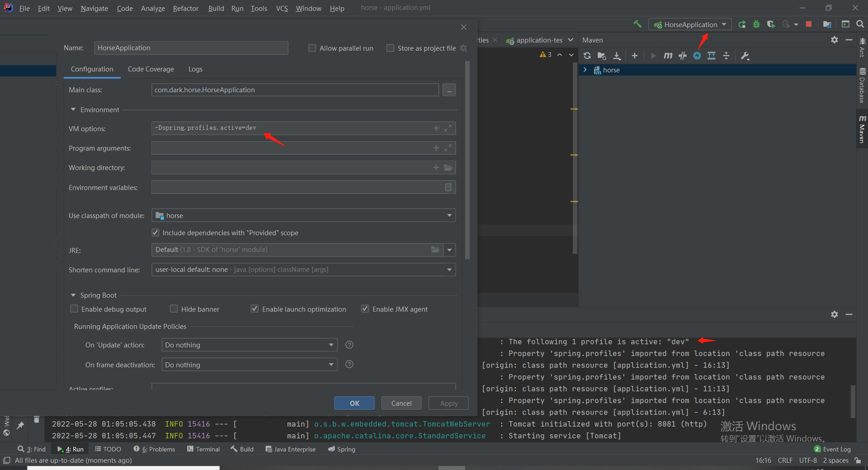Switch to the Code Coverage tab

(x=151, y=69)
